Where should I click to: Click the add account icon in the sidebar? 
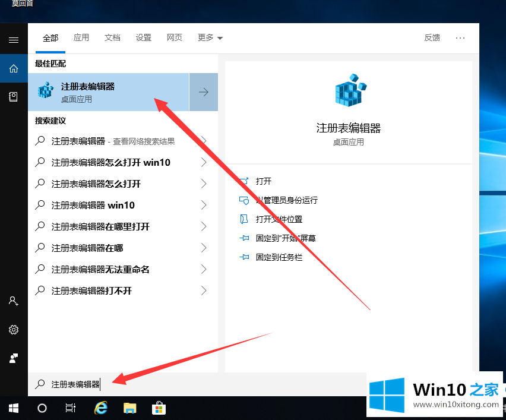14,301
